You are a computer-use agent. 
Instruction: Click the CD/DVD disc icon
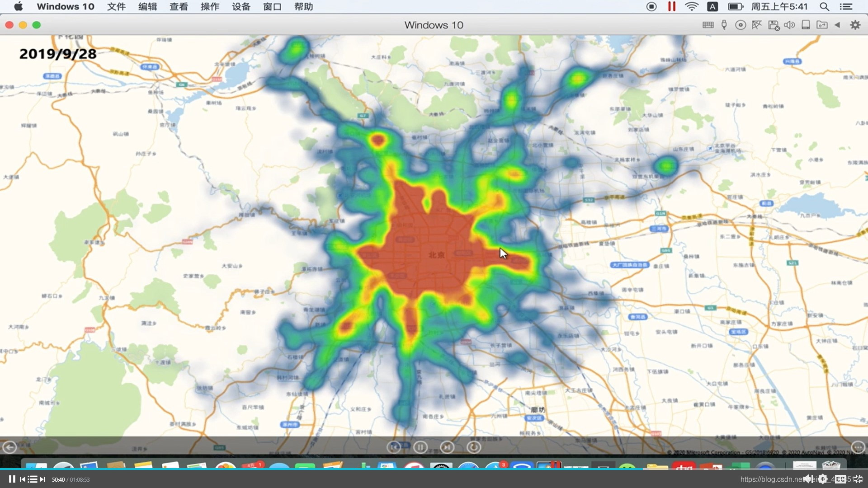pos(741,25)
